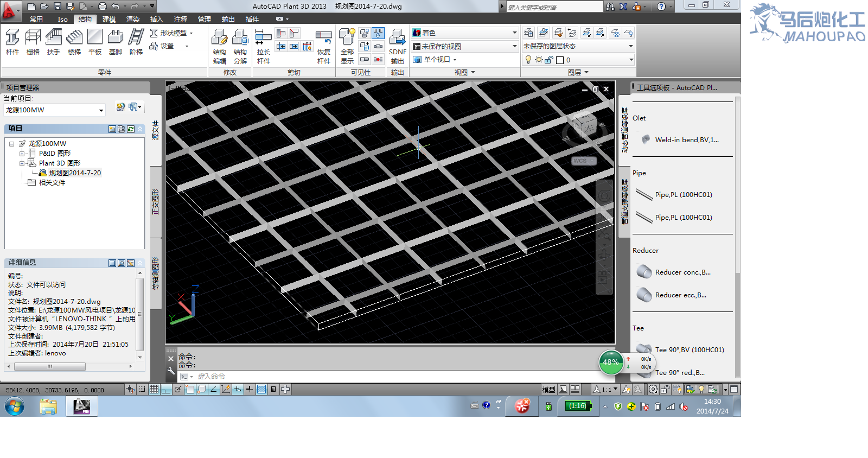Click the layer 0 white color swatch
The image size is (868, 458).
560,60
